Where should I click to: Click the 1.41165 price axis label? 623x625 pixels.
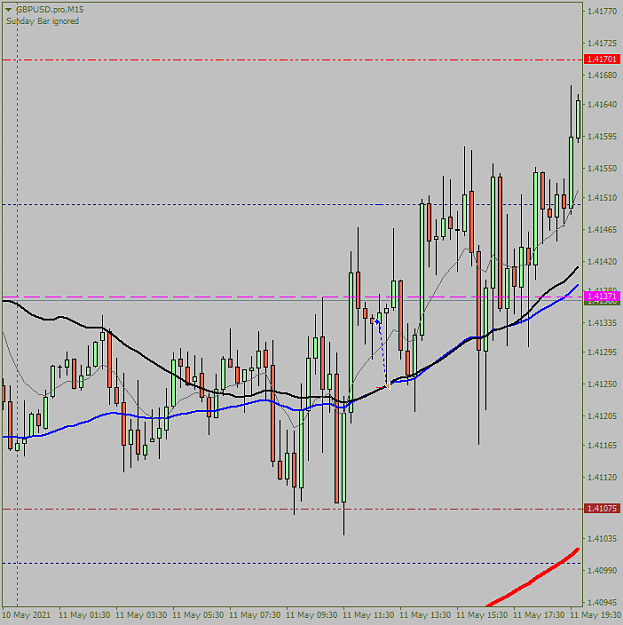coord(602,445)
